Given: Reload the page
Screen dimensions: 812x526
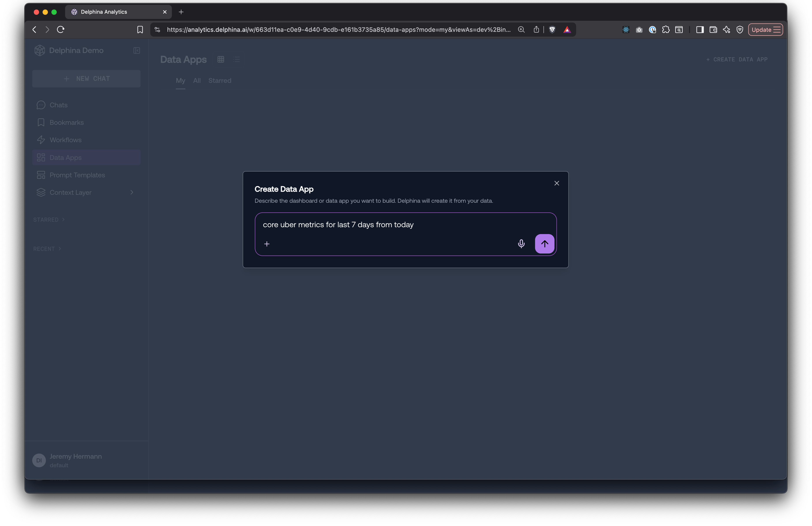Looking at the screenshot, I should (x=61, y=30).
